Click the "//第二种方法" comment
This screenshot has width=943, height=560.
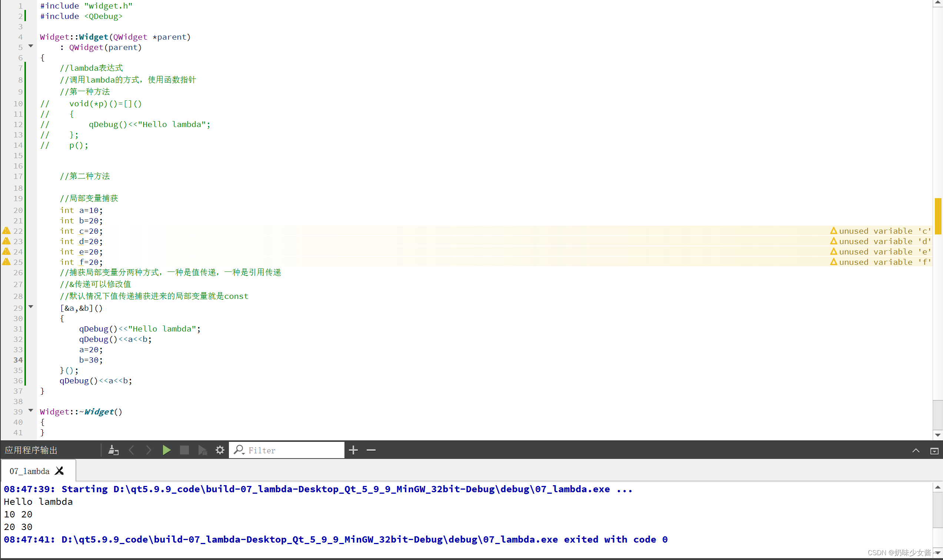pyautogui.click(x=85, y=176)
